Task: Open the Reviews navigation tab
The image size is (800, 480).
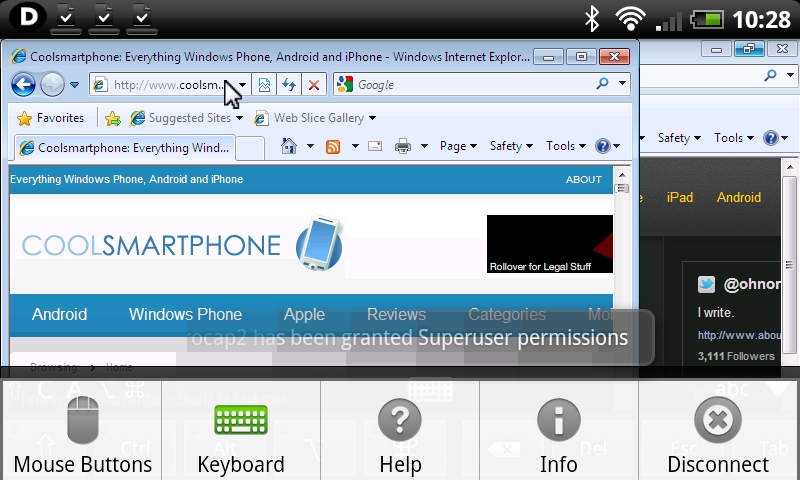Action: coord(396,314)
